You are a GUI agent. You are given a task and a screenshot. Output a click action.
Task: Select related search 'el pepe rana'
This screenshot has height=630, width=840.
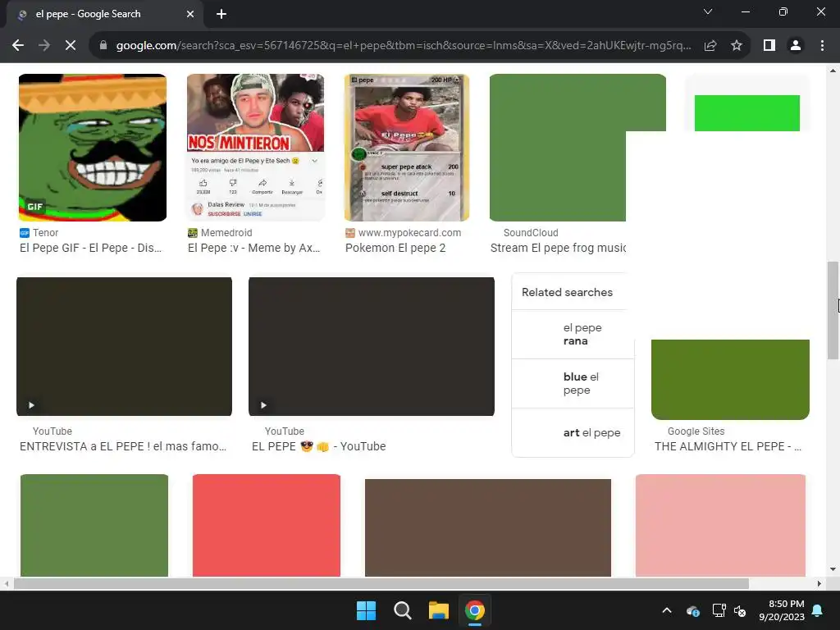click(573, 335)
